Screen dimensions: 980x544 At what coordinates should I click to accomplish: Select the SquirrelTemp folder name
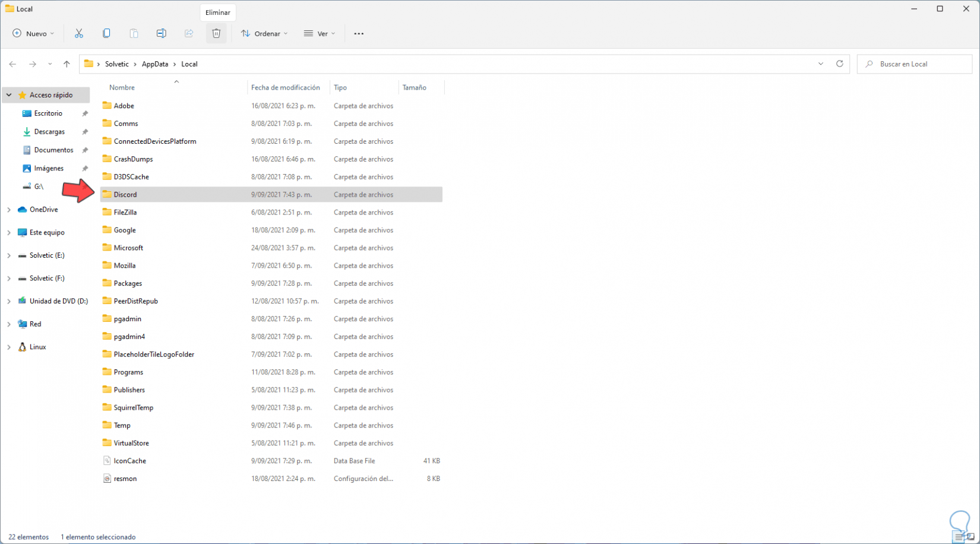click(x=134, y=407)
